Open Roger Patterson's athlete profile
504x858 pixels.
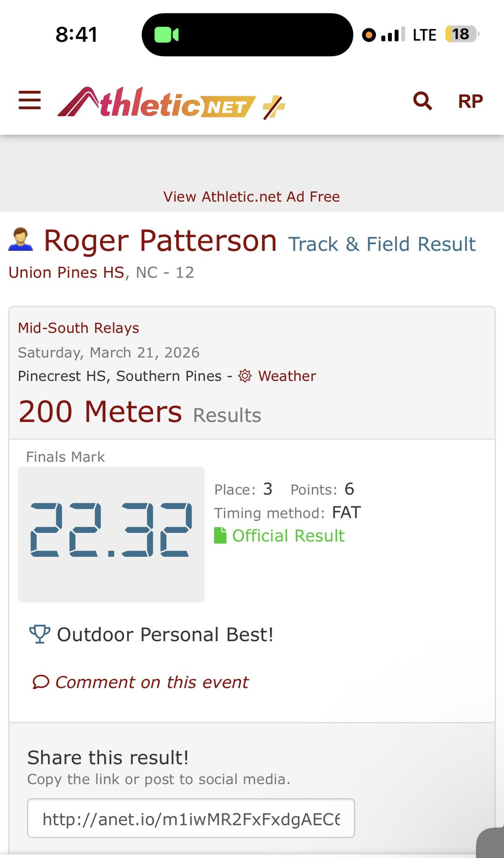coord(160,241)
